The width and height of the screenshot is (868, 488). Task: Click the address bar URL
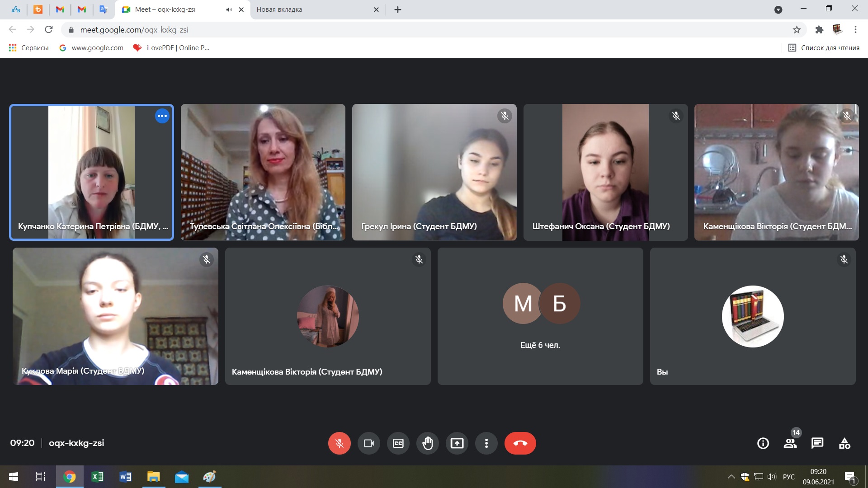pos(134,30)
